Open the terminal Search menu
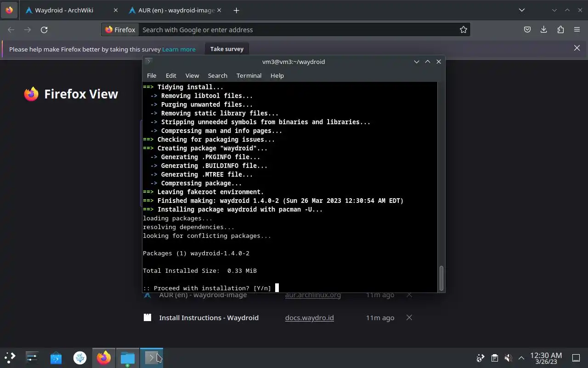Image resolution: width=588 pixels, height=368 pixels. [218, 75]
